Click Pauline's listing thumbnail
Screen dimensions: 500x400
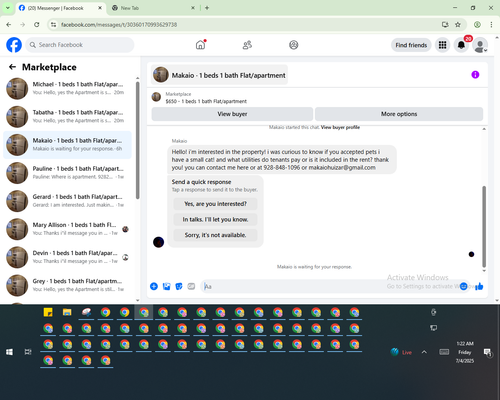17,173
